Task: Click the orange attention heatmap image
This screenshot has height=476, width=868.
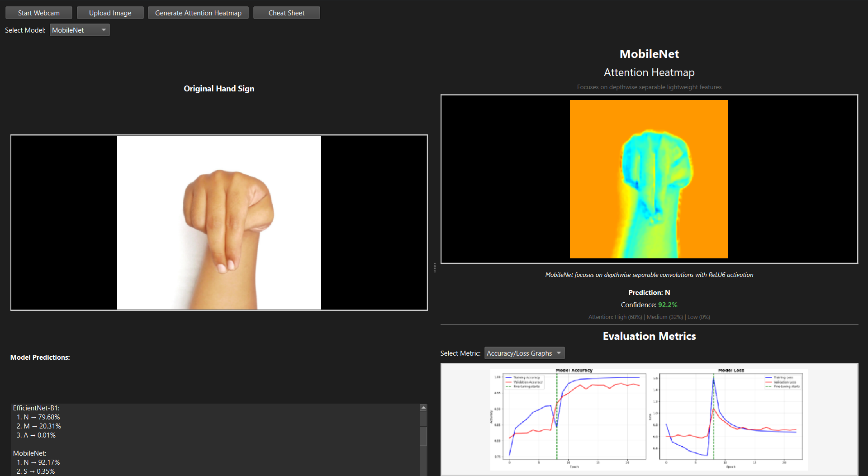Action: [649, 179]
